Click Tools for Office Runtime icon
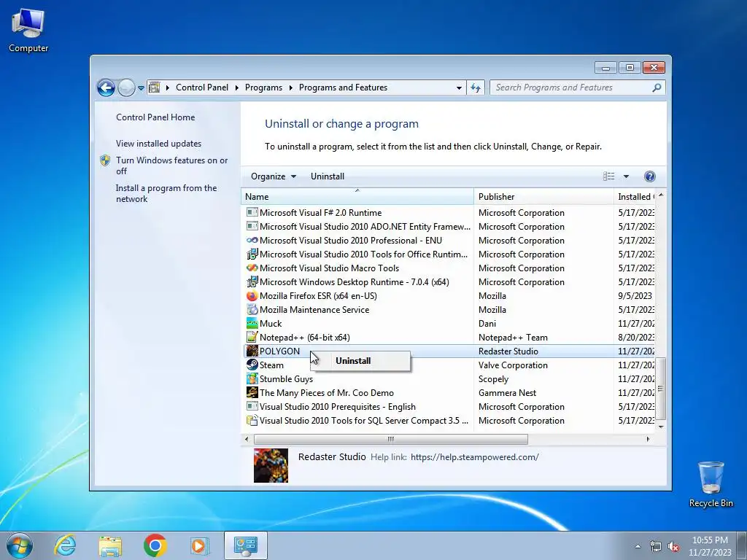Screen dimensions: 747x560 click(x=252, y=254)
